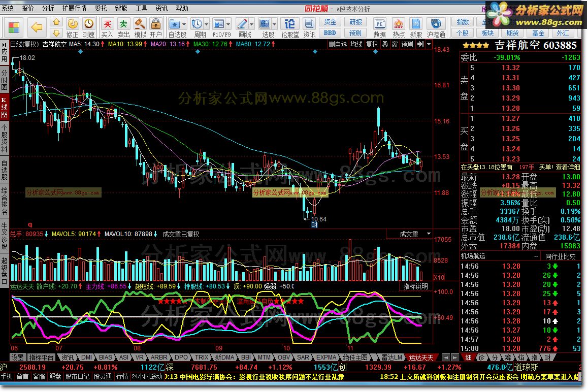
Task: Open the 论股堂 forum icon
Action: point(290,24)
